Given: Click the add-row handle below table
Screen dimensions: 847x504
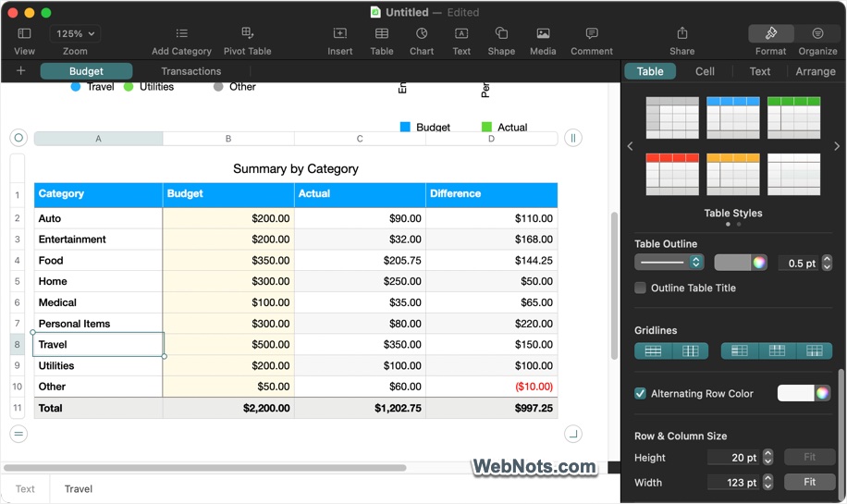Looking at the screenshot, I should click(18, 433).
